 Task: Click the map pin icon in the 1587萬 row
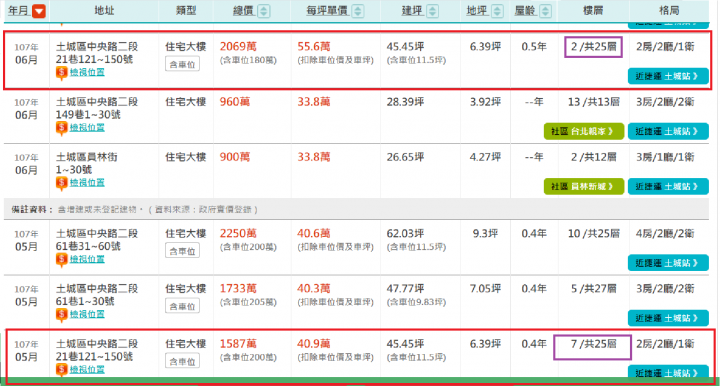62,369
